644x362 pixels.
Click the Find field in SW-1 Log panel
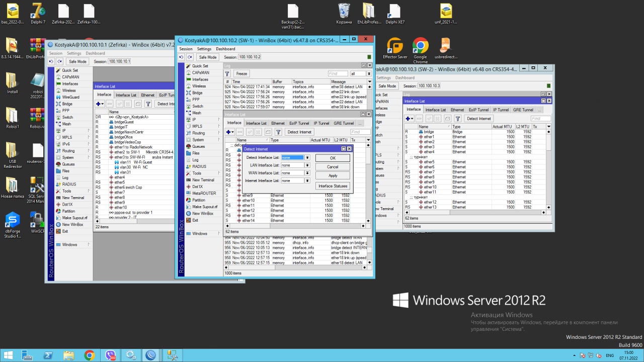click(x=338, y=73)
